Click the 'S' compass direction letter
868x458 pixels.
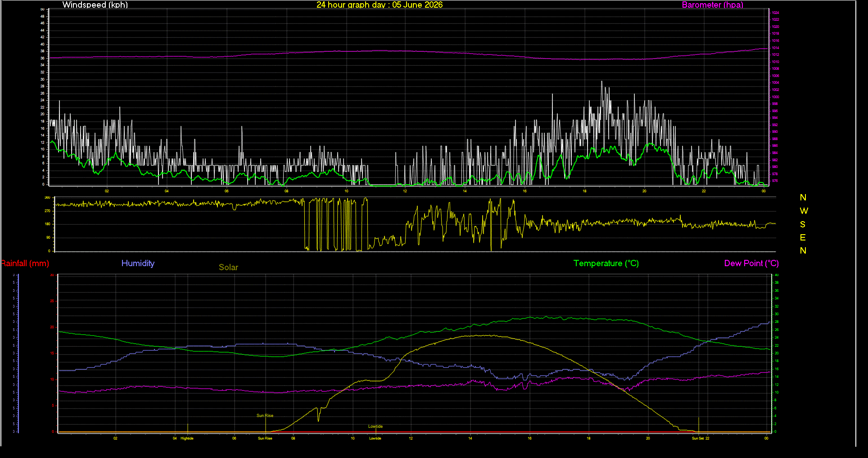(803, 224)
